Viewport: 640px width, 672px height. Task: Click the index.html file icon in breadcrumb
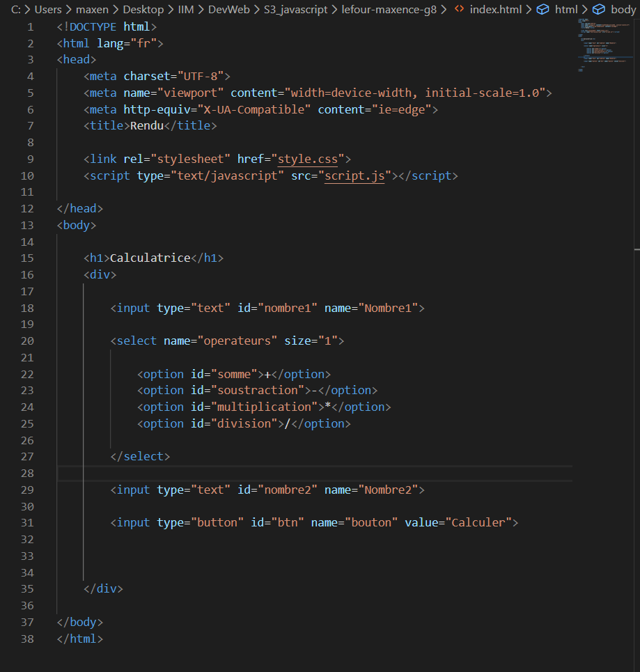tap(459, 9)
